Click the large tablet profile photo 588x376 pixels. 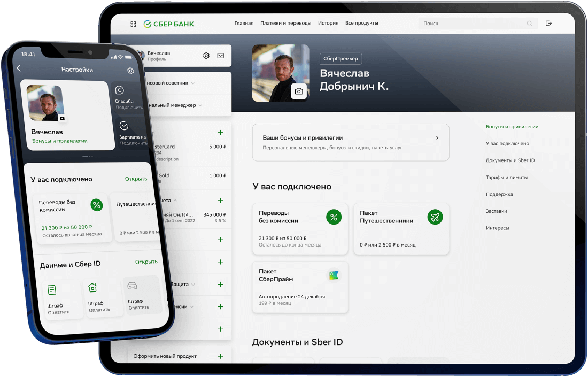pyautogui.click(x=281, y=73)
